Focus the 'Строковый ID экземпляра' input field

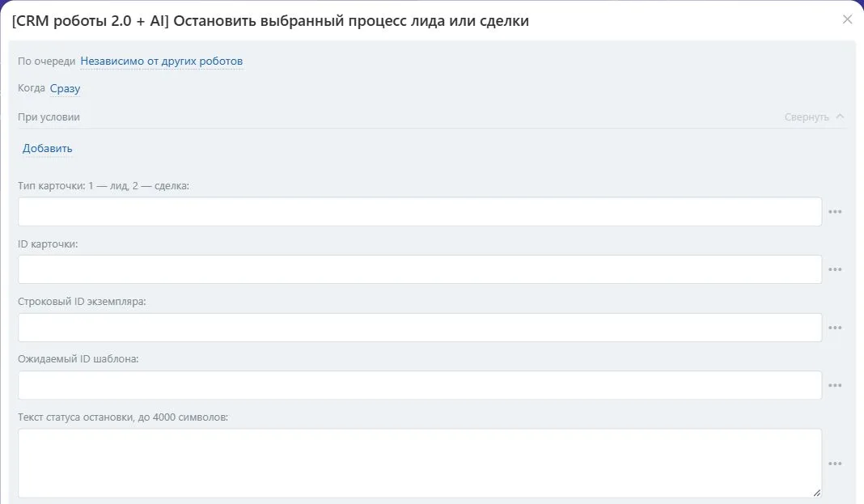420,328
